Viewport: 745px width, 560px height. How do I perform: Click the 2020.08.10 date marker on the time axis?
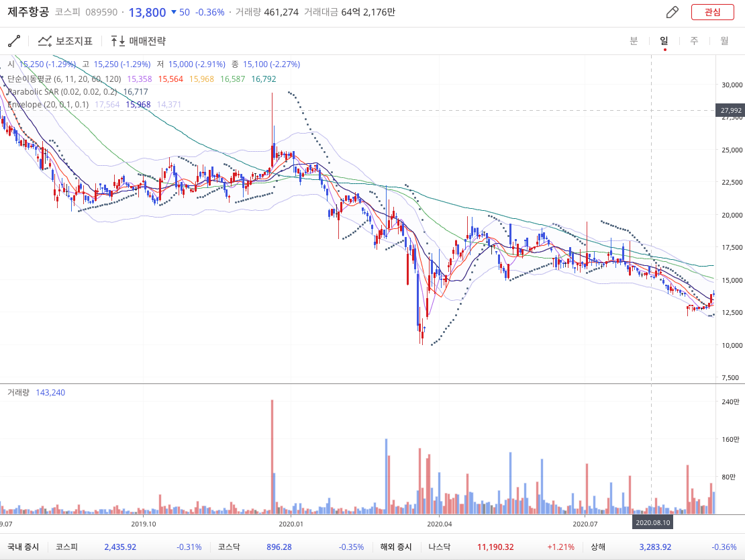pos(652,522)
